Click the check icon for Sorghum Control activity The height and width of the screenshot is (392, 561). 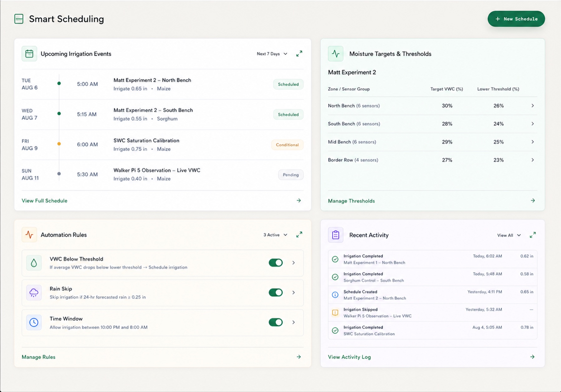335,277
